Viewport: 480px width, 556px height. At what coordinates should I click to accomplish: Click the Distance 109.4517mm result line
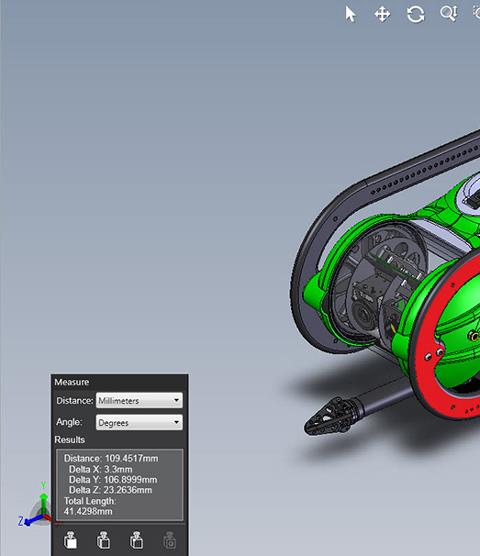coord(111,458)
